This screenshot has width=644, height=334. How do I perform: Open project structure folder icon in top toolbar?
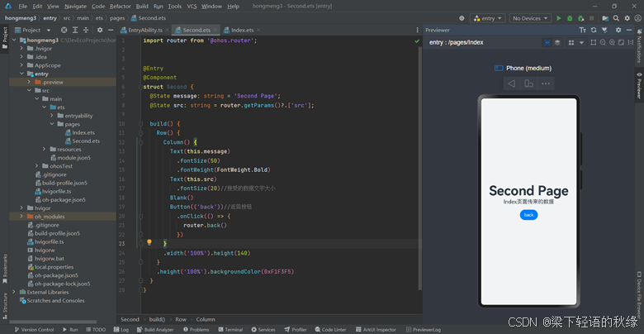tap(605, 18)
